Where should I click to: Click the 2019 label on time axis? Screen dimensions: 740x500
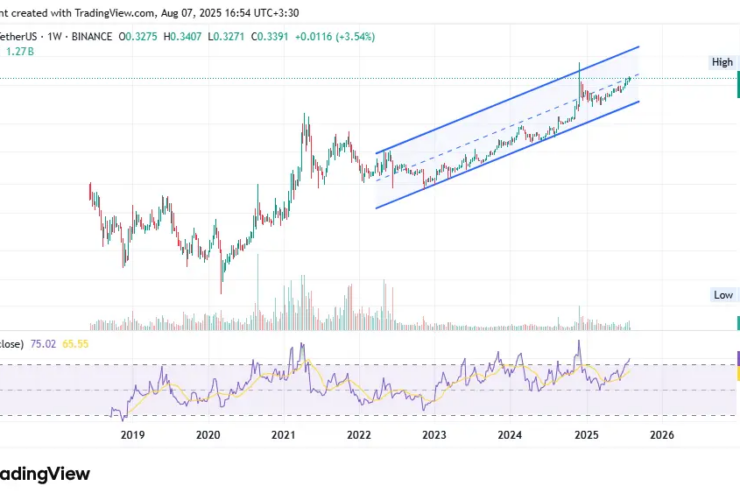click(x=133, y=435)
